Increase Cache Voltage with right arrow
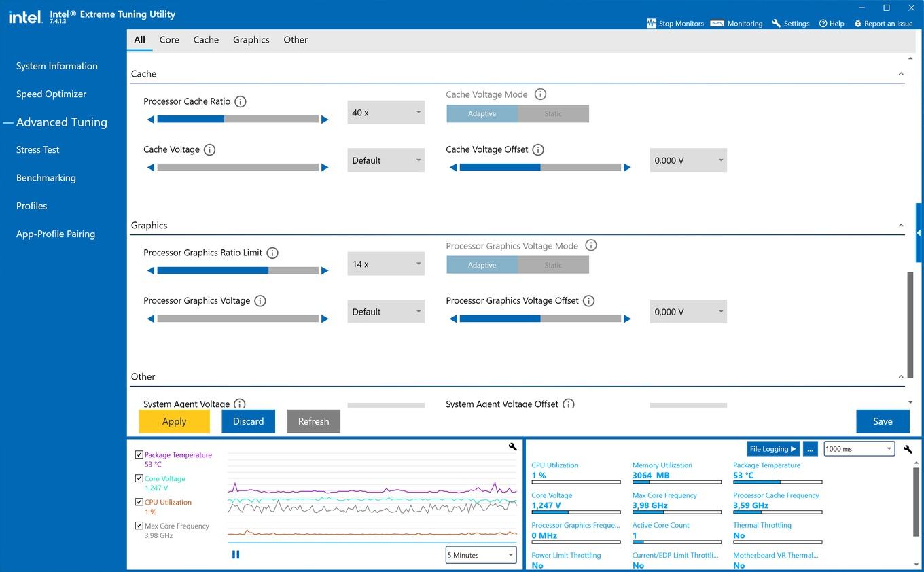 tap(325, 167)
